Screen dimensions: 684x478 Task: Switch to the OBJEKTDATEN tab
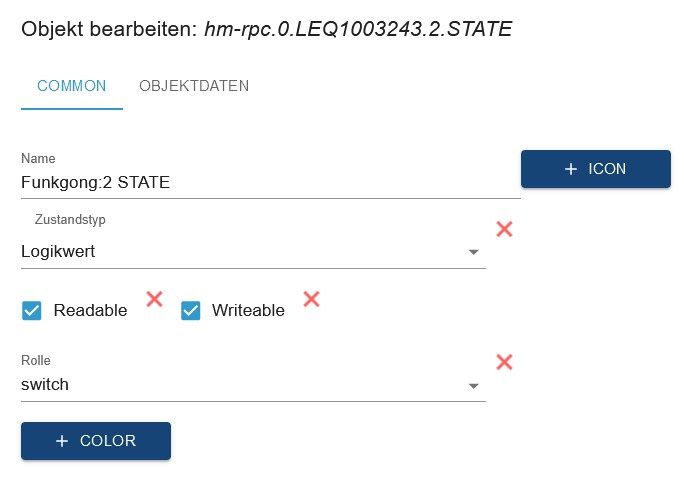point(194,86)
